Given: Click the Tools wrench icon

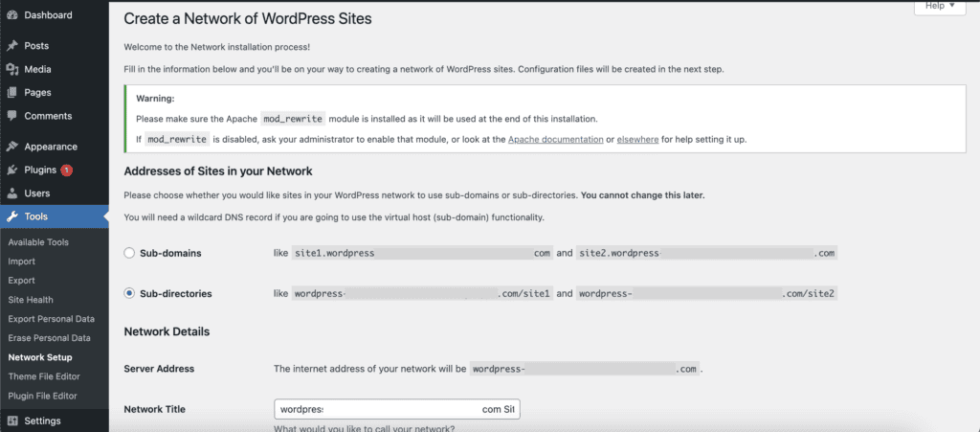Looking at the screenshot, I should pos(11,216).
